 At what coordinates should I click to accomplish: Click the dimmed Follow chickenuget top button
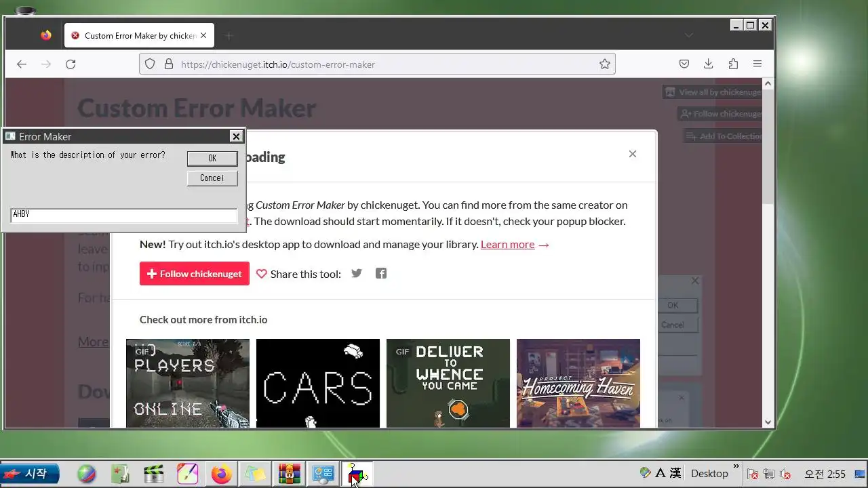coord(719,114)
